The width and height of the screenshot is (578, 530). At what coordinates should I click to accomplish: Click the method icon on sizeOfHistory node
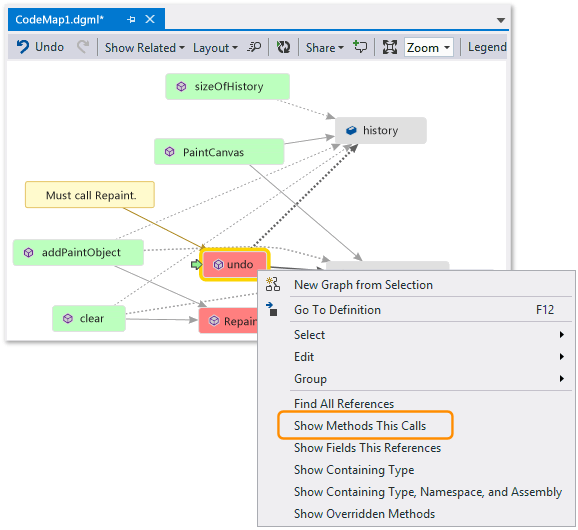[x=181, y=87]
